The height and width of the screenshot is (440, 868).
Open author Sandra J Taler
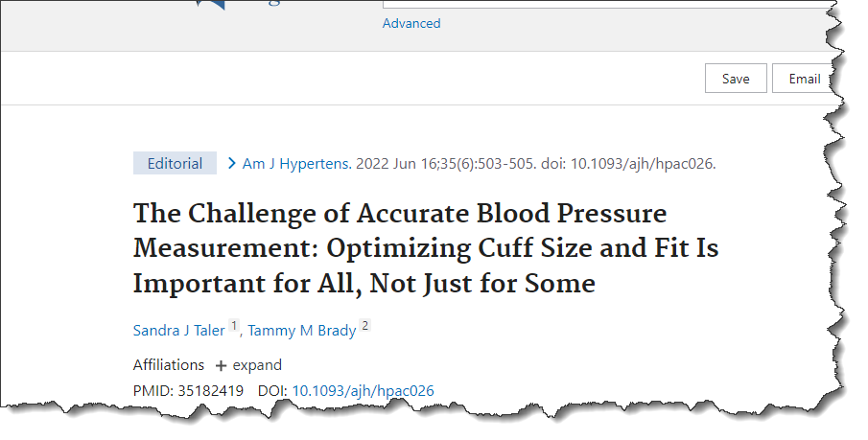coord(178,330)
